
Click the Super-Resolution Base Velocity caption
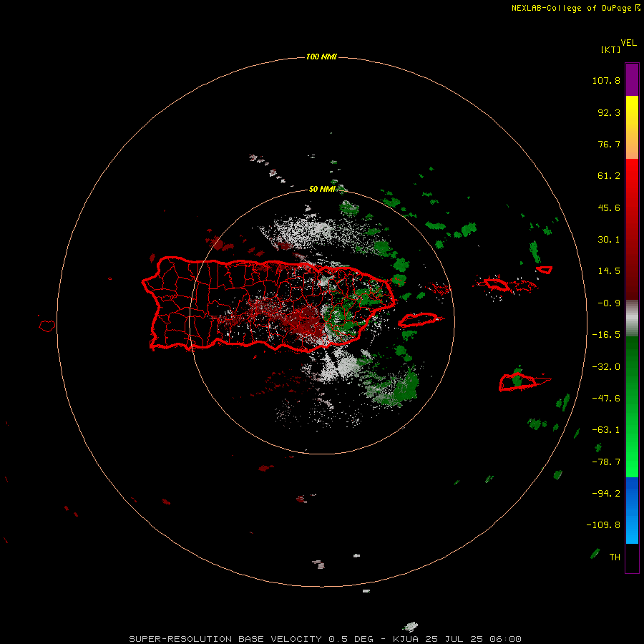click(326, 639)
